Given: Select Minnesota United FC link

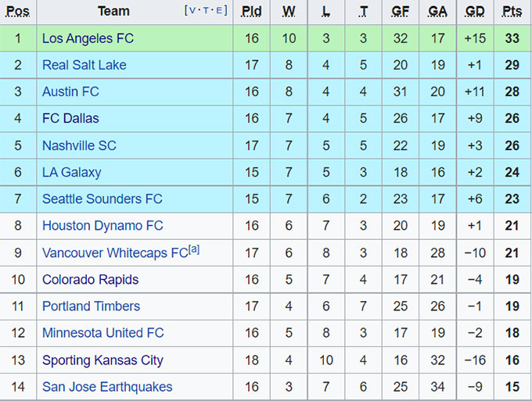Looking at the screenshot, I should [103, 333].
